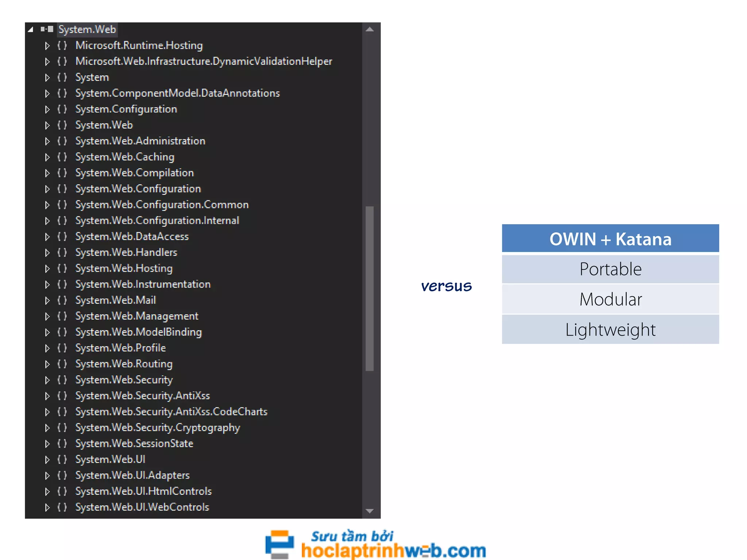
Task: Click the vertical scrollbar thumb
Action: tap(369, 288)
